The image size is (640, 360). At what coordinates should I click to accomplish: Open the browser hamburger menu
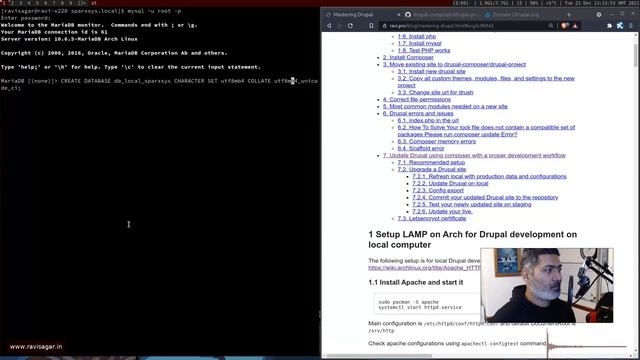[631, 26]
